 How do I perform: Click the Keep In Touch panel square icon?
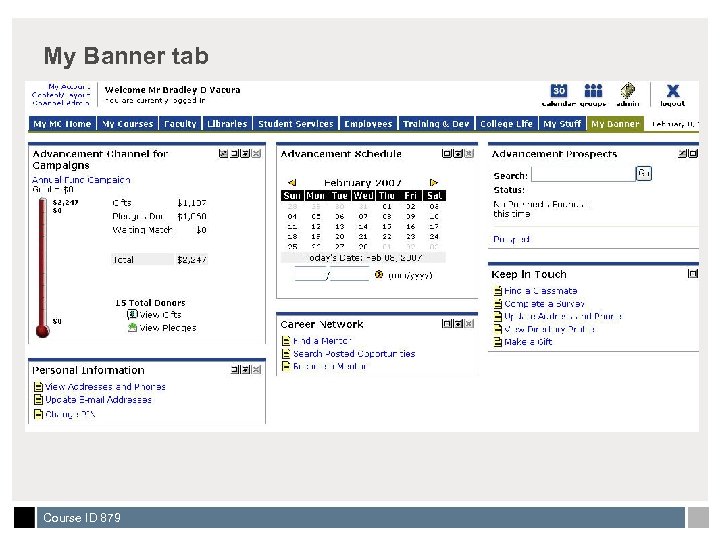(693, 274)
